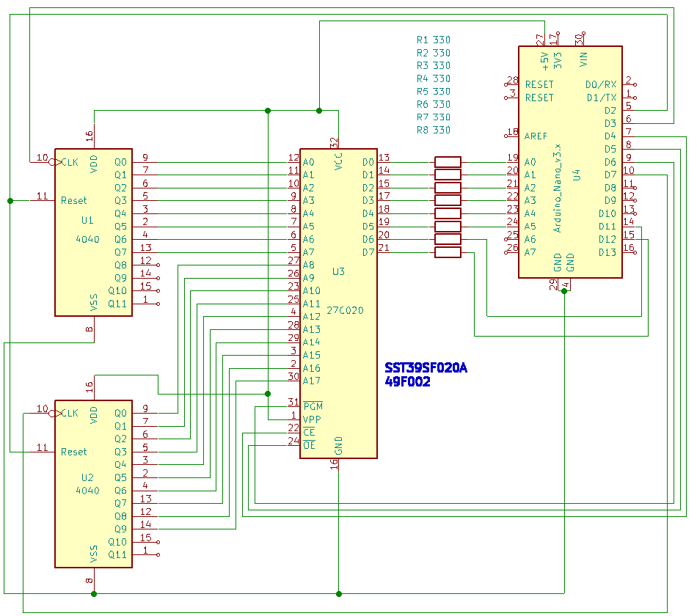Screen dimensions: 697x616
Task: Select the "3V3" pin label
Action: click(558, 60)
